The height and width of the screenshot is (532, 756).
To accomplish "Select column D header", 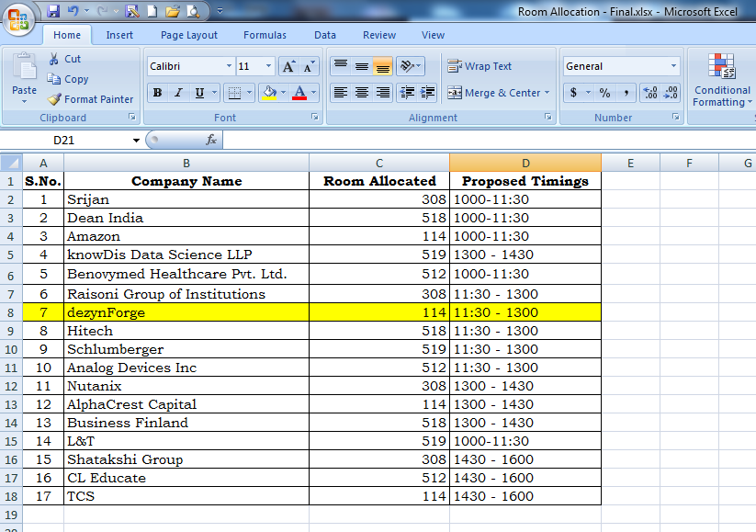I will (525, 163).
